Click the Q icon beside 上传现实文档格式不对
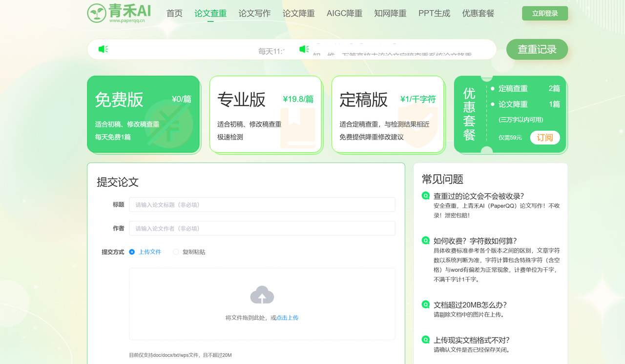625x364 pixels. click(x=426, y=340)
